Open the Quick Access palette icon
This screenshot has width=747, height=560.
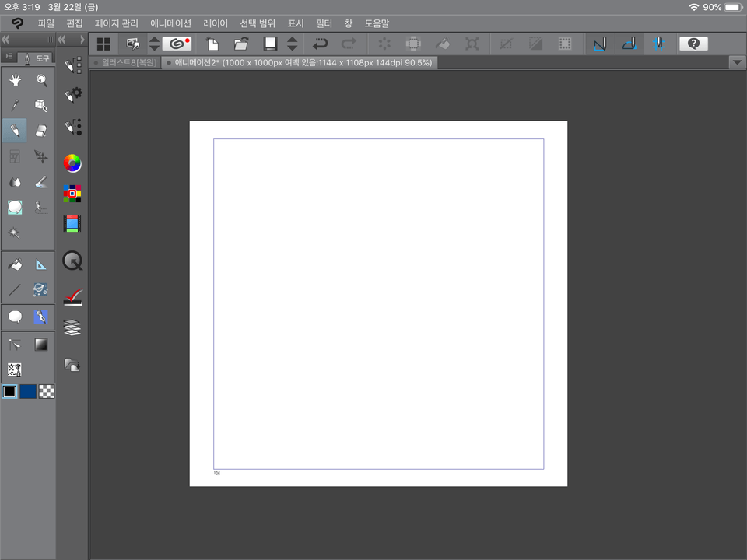coord(72,261)
